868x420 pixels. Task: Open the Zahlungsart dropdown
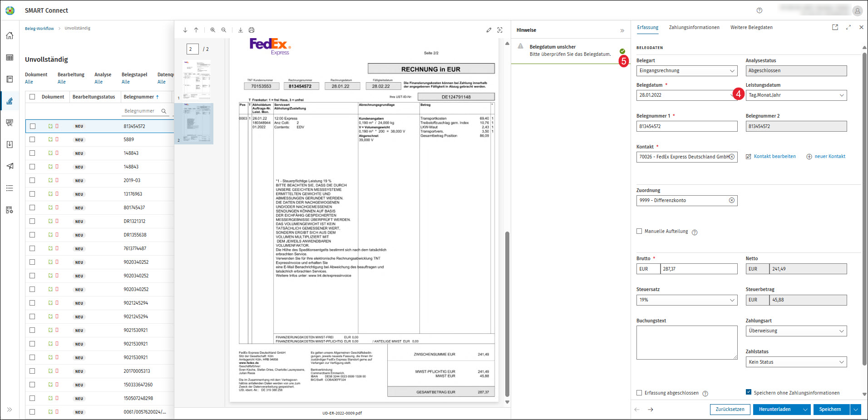(796, 331)
